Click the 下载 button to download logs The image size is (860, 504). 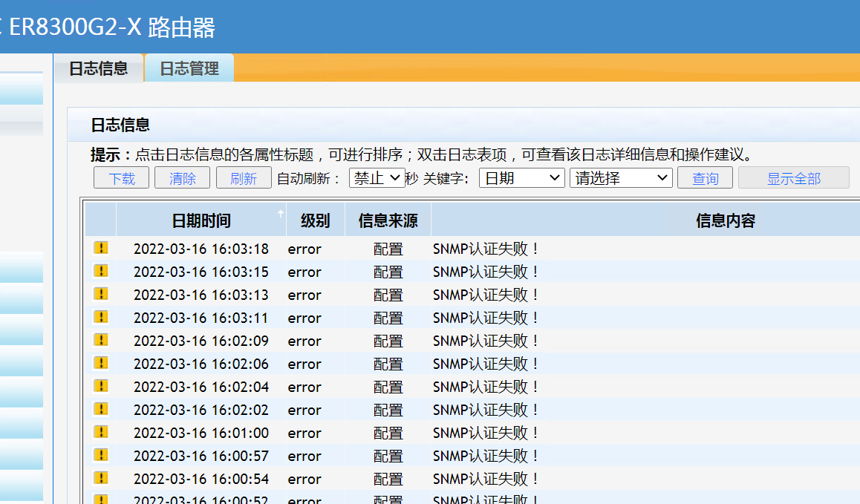pos(122,178)
